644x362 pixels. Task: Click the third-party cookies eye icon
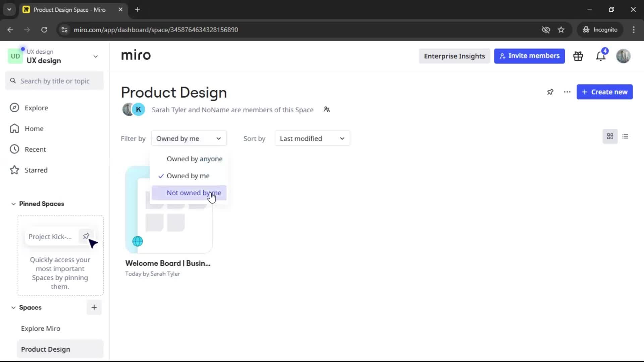tap(546, 29)
